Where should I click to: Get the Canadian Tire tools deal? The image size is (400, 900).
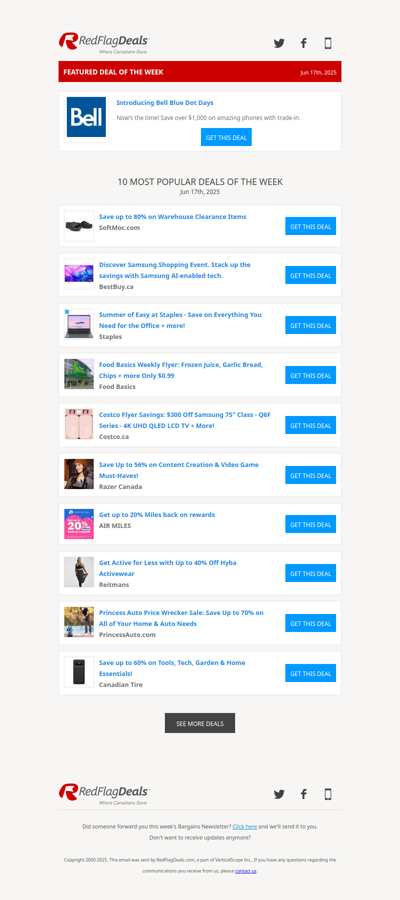tap(310, 673)
